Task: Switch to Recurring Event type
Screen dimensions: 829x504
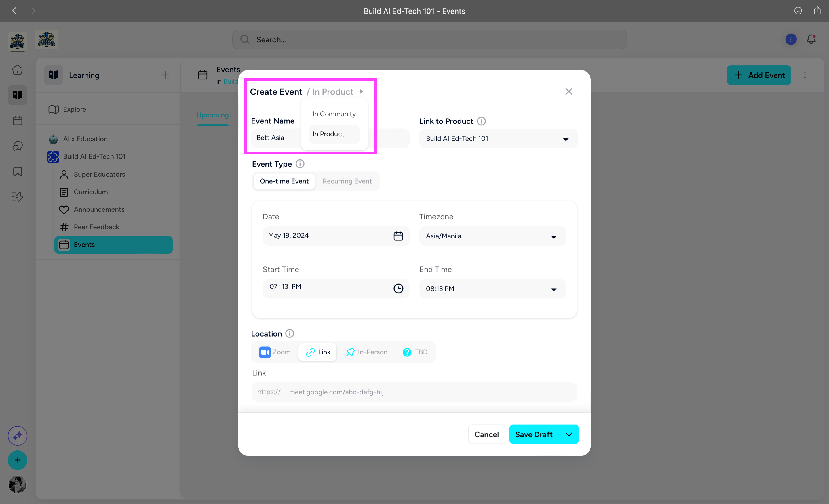Action: 347,181
